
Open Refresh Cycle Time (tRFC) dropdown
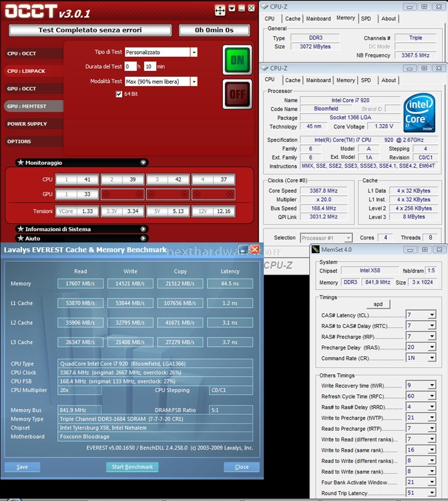point(432,396)
